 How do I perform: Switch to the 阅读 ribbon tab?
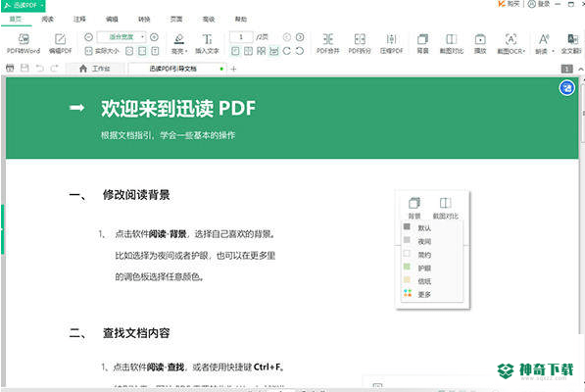47,19
